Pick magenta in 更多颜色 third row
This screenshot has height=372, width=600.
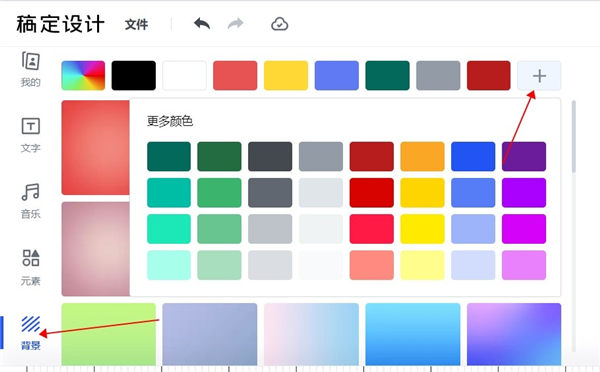click(524, 229)
